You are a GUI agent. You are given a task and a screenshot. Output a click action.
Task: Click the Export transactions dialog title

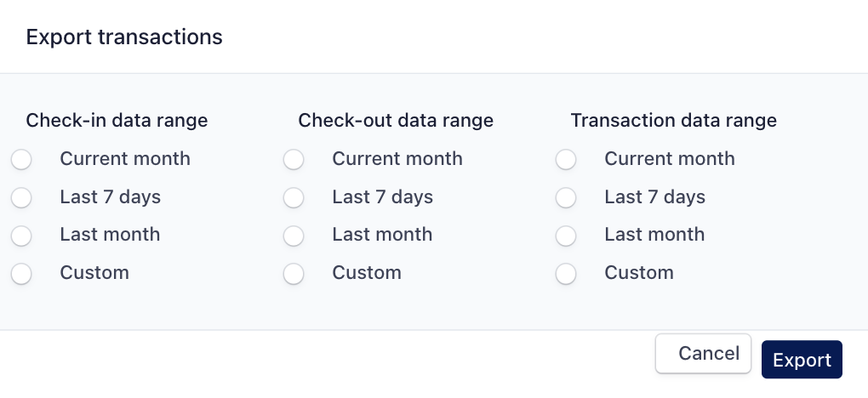click(124, 37)
